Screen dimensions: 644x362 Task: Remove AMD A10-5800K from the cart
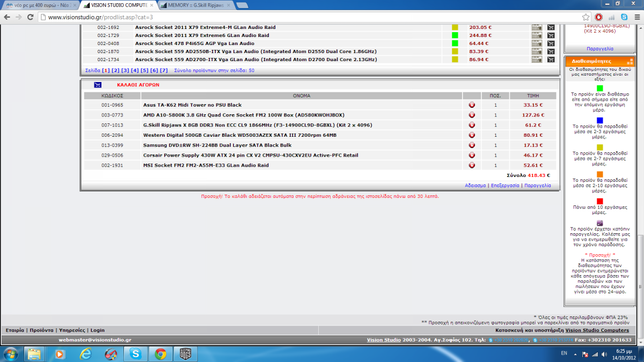click(x=472, y=115)
